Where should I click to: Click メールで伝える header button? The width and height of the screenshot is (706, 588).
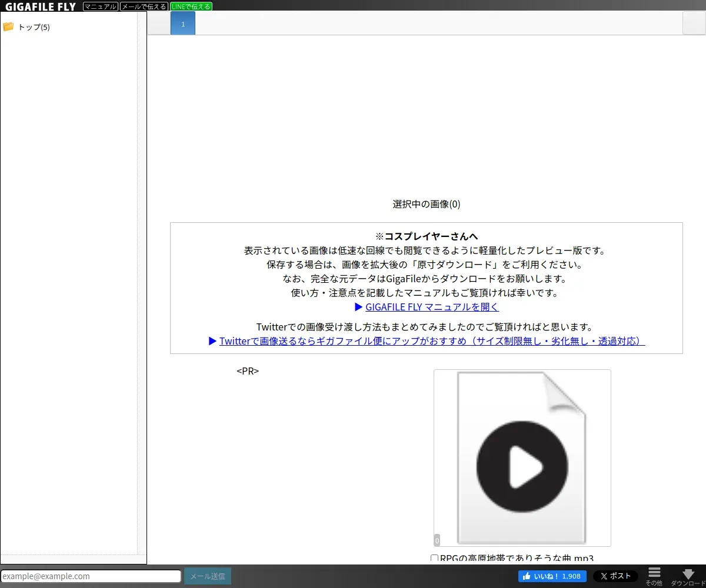click(144, 7)
